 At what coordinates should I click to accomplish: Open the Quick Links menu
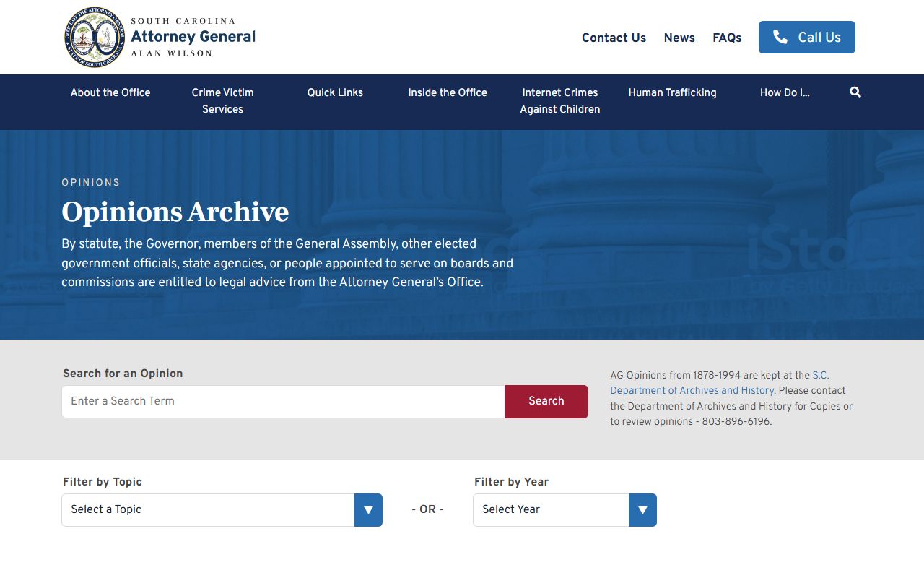pos(335,92)
